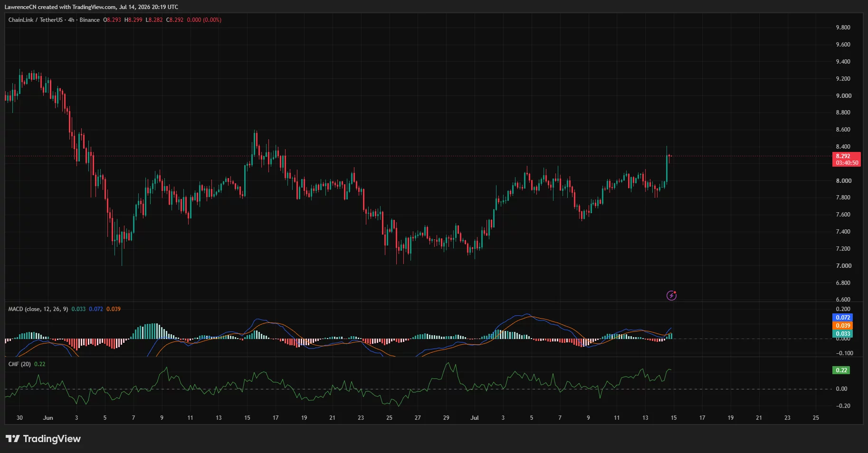The height and width of the screenshot is (453, 868).
Task: Click the 30 date label on time axis
Action: 19,418
